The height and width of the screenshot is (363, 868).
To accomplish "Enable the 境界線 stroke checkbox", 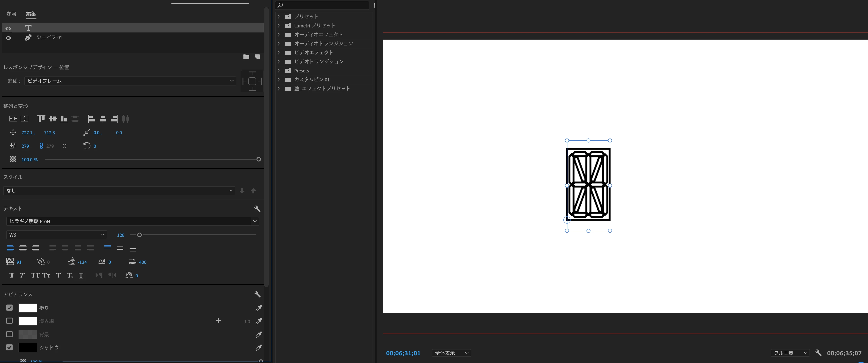I will tap(9, 321).
